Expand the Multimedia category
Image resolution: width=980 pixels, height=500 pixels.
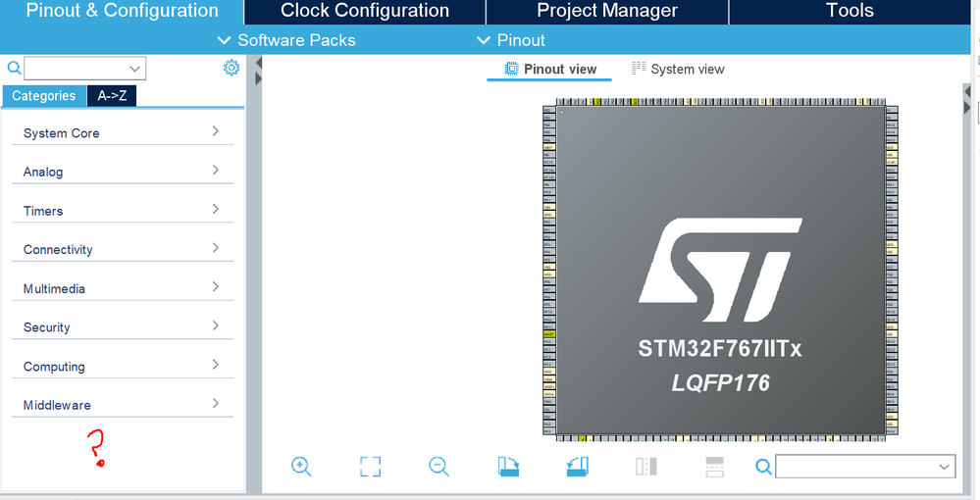[x=123, y=288]
